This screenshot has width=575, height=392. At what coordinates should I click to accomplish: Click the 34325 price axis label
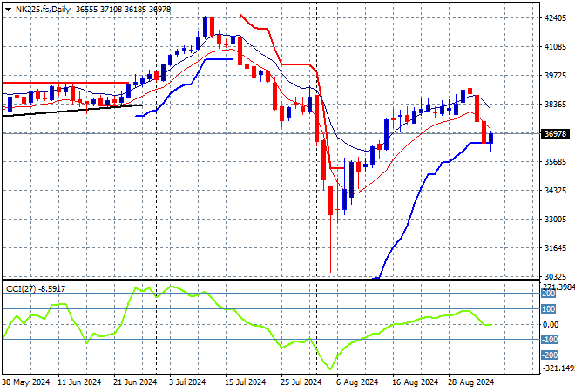(555, 190)
